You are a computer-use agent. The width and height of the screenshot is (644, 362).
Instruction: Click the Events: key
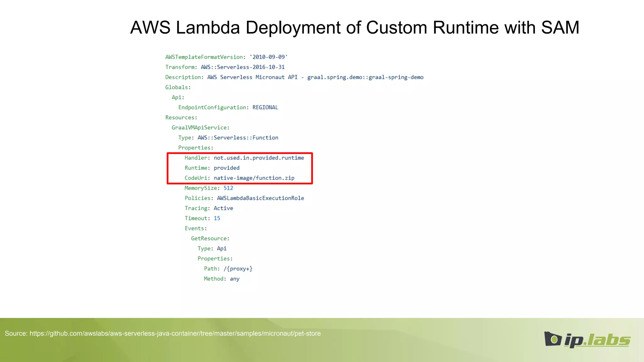pyautogui.click(x=196, y=228)
